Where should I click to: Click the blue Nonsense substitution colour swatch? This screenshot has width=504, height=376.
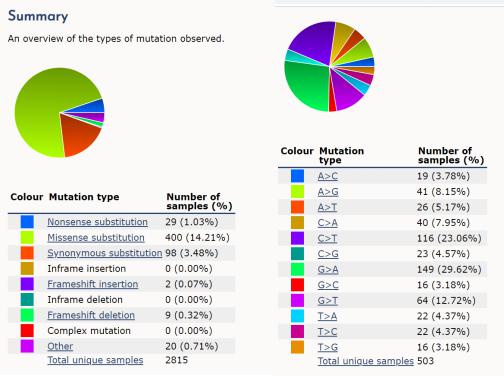pos(27,222)
